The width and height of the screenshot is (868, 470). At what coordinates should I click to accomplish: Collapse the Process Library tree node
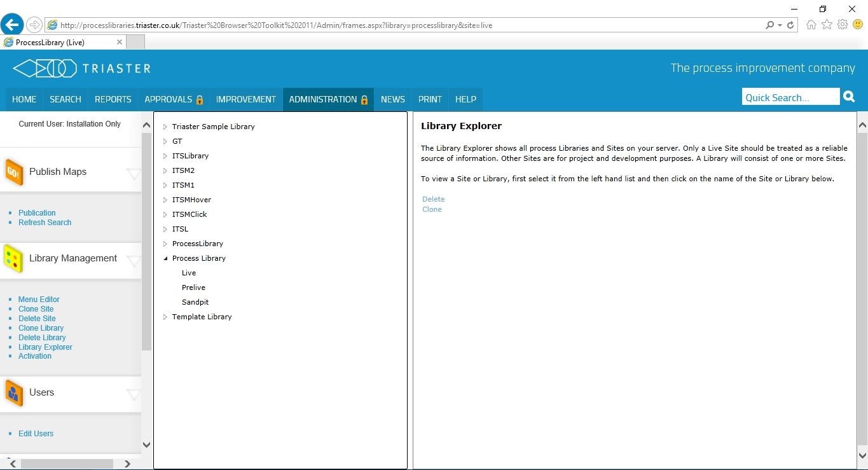click(x=165, y=258)
